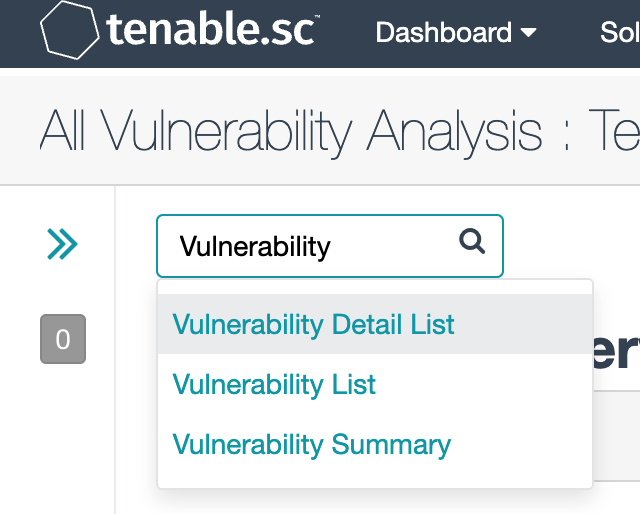Click the gray zero filter count badge

coord(62,340)
